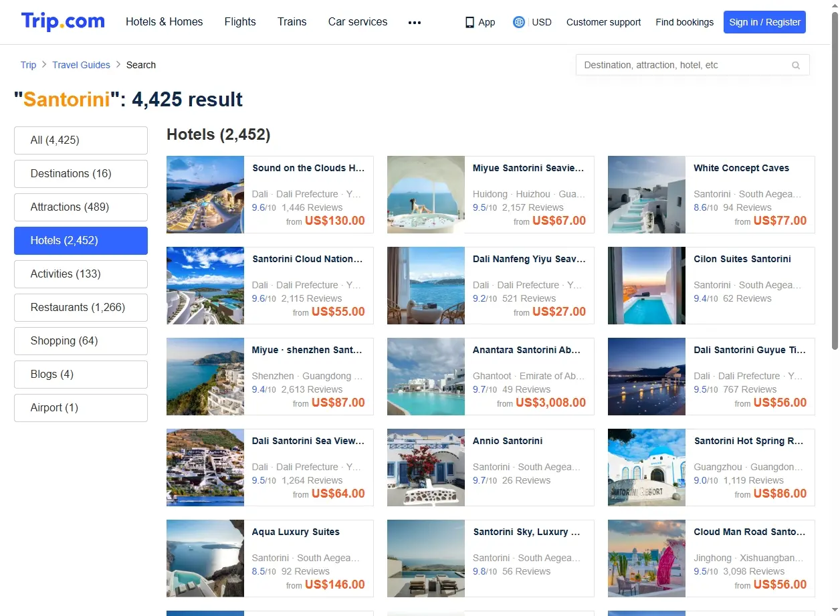The image size is (840, 616).
Task: Open Dali Santorini Guyue hotel thumbnail
Action: (x=647, y=377)
